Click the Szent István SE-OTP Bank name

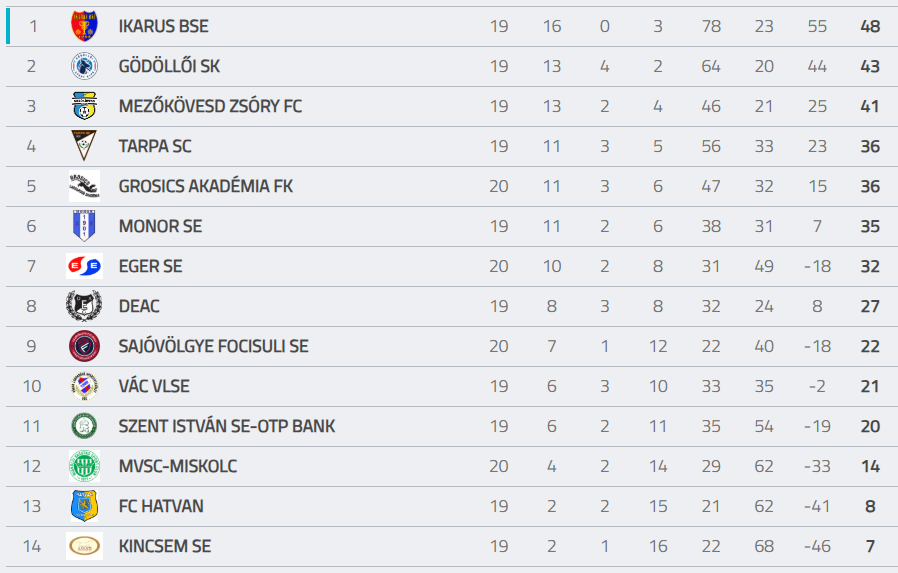pos(226,426)
